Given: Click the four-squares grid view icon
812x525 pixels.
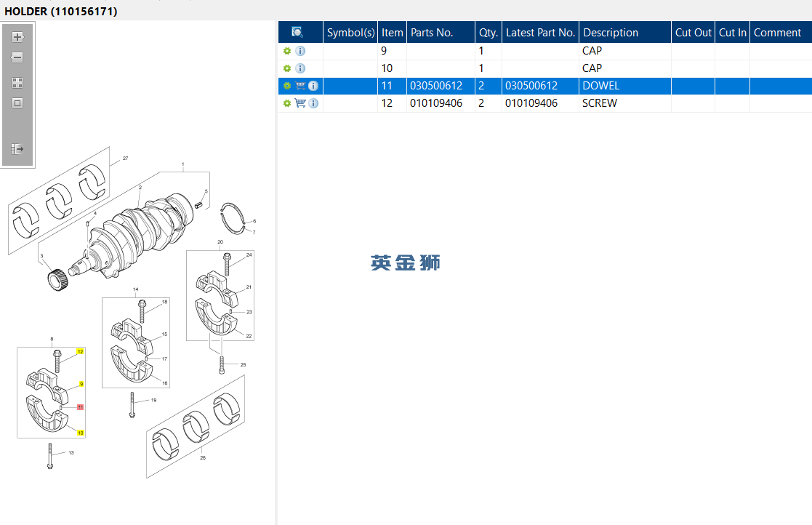Looking at the screenshot, I should click(17, 83).
